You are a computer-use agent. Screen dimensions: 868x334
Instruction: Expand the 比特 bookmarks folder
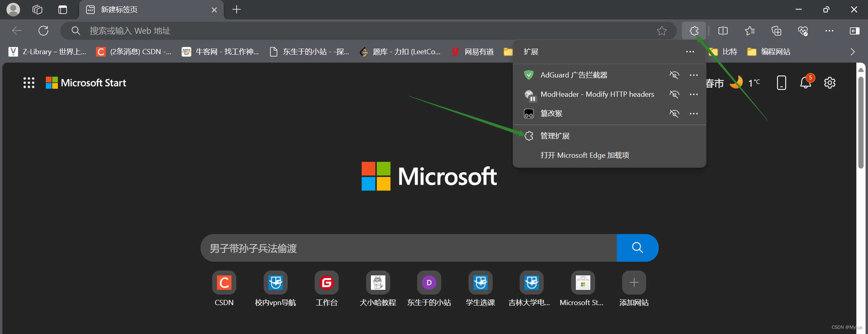723,52
